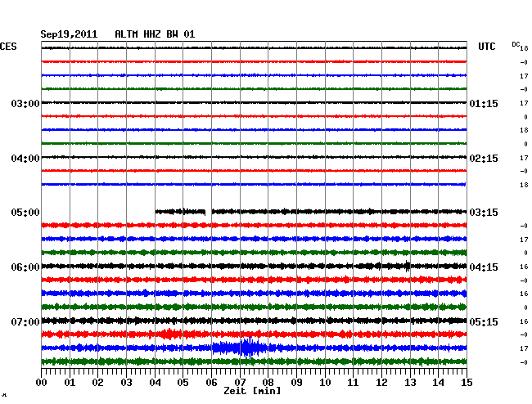Click the Zeit [min] axis title
The width and height of the screenshot is (532, 404).
(x=252, y=391)
